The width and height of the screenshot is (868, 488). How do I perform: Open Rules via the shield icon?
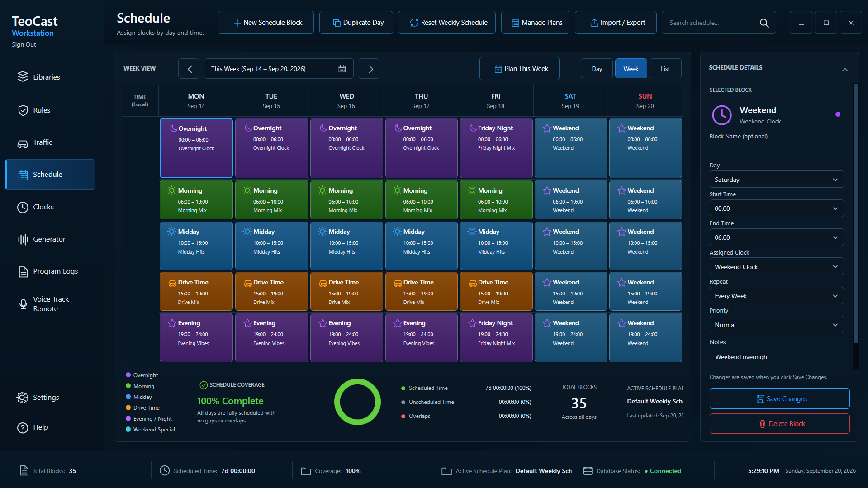[x=23, y=110]
